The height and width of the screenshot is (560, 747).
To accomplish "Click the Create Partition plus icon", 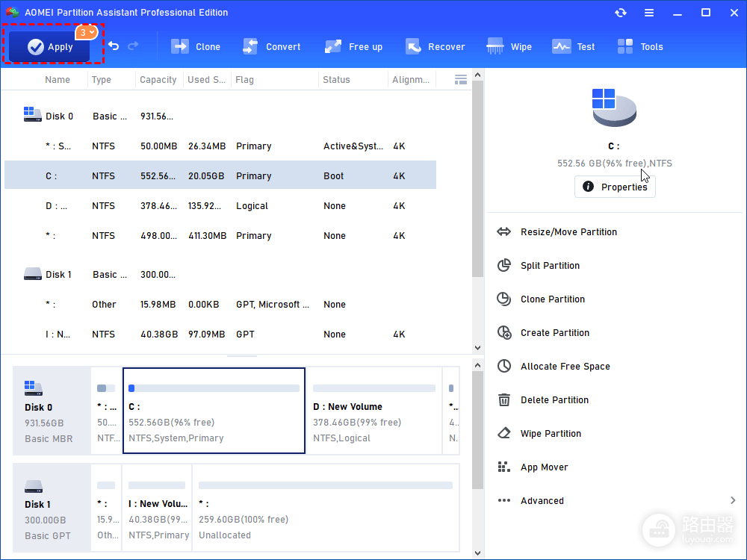I will click(504, 332).
